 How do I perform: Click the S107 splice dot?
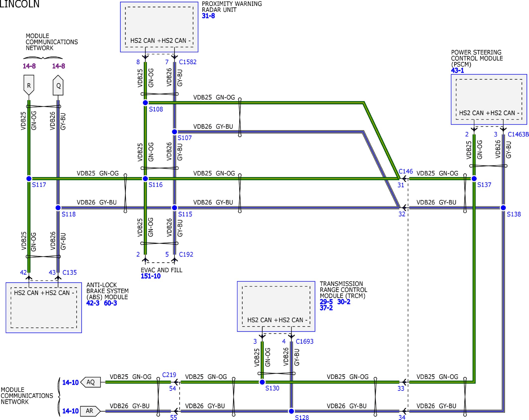[x=175, y=132]
